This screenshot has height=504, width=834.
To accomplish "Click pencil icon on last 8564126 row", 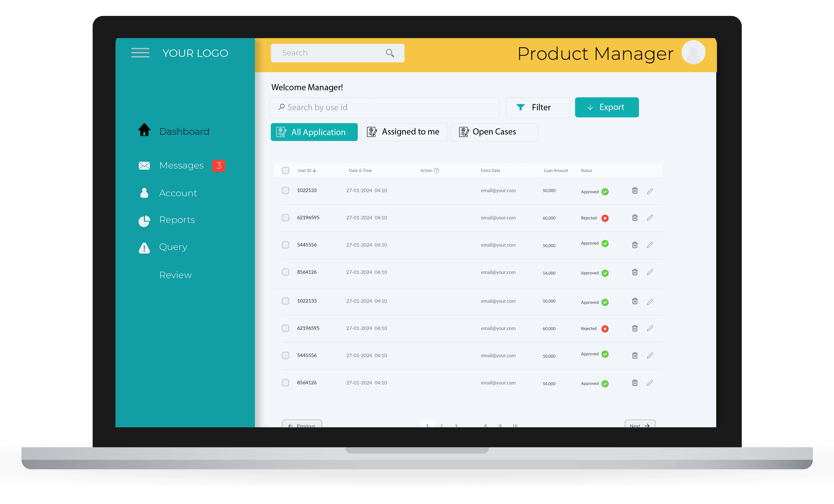I will tap(650, 383).
